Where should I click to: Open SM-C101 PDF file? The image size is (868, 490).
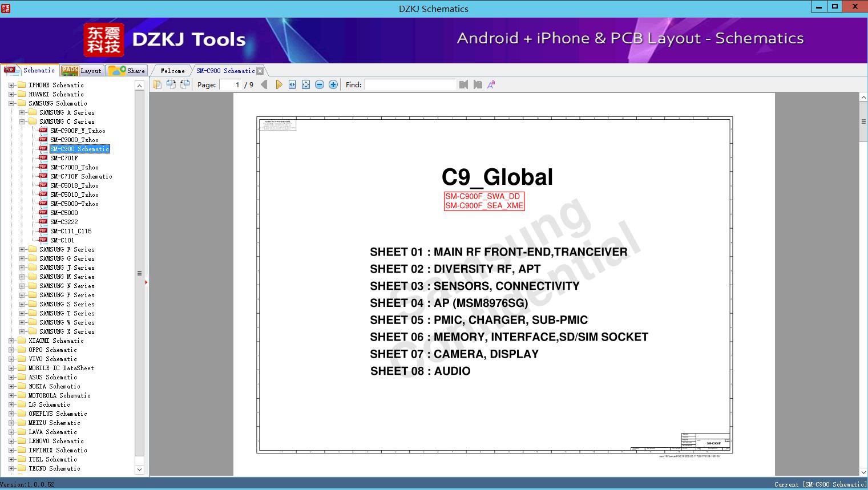pyautogui.click(x=62, y=240)
